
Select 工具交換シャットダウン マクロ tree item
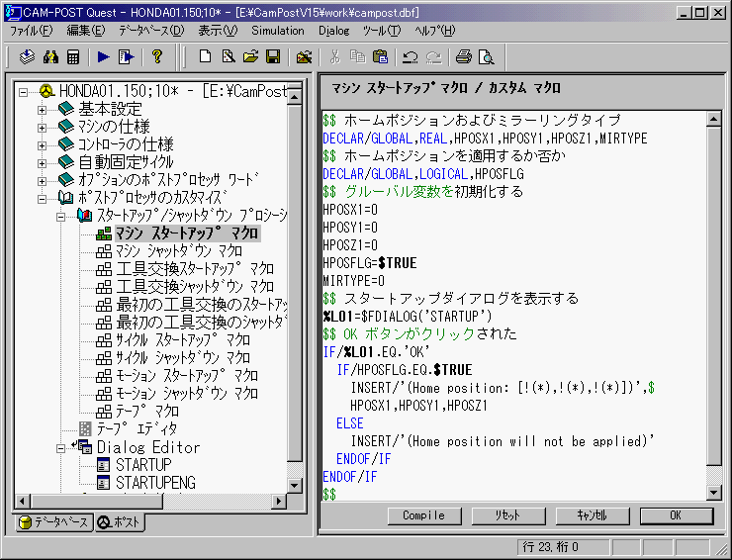coord(195,286)
